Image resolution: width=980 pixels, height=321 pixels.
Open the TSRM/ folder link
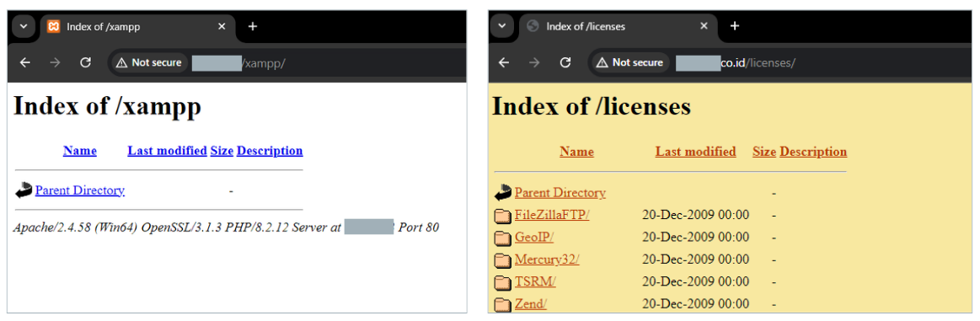click(x=536, y=281)
